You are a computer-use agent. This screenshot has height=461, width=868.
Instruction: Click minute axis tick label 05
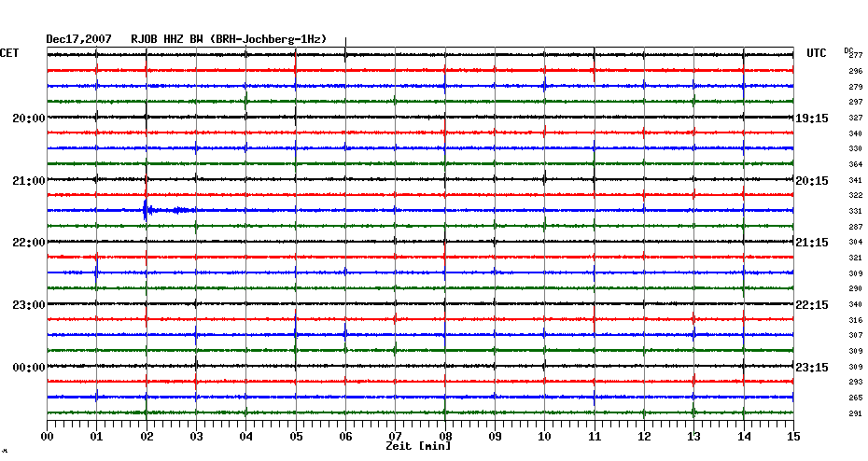[x=296, y=437]
